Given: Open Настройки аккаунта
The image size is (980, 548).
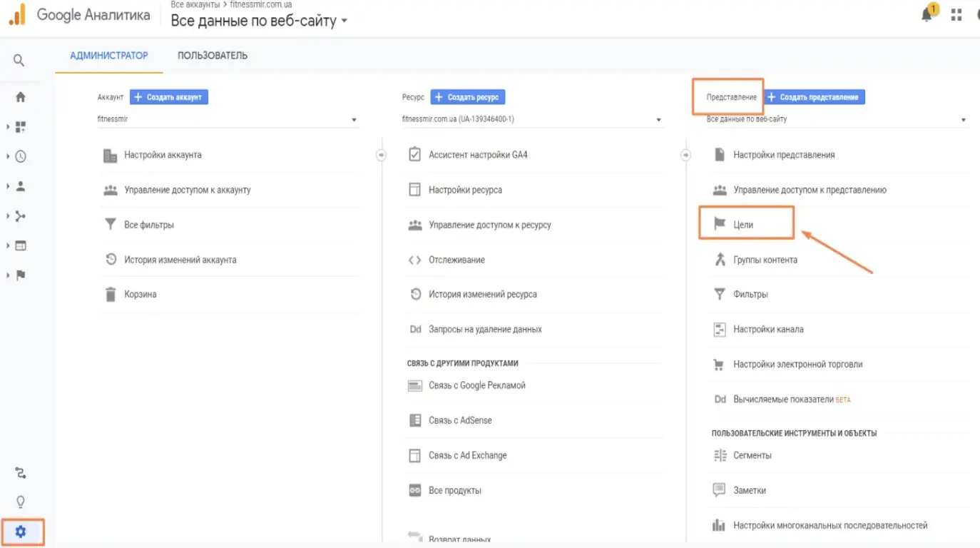Looking at the screenshot, I should [x=163, y=155].
